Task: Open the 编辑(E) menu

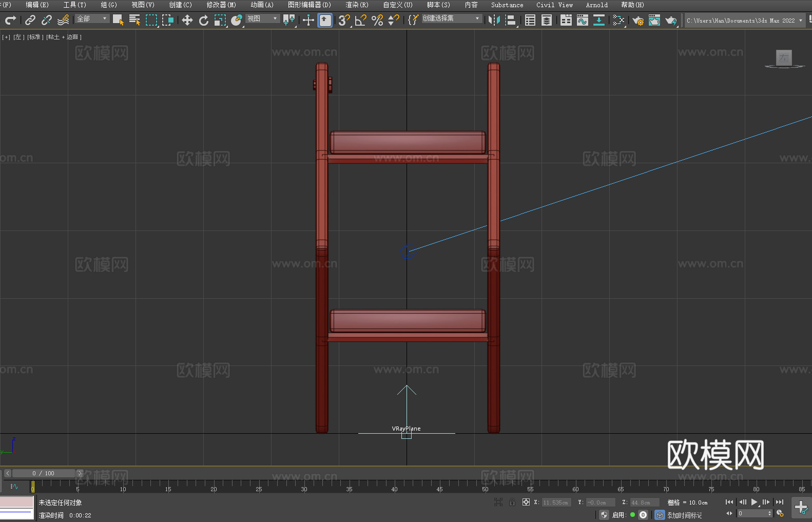Action: pos(37,5)
